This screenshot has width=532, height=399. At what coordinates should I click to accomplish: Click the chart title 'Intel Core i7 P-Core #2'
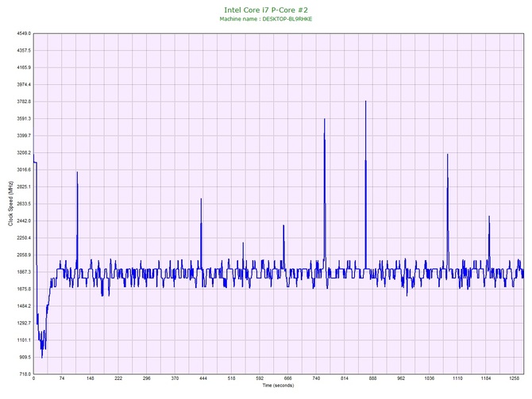coord(266,10)
